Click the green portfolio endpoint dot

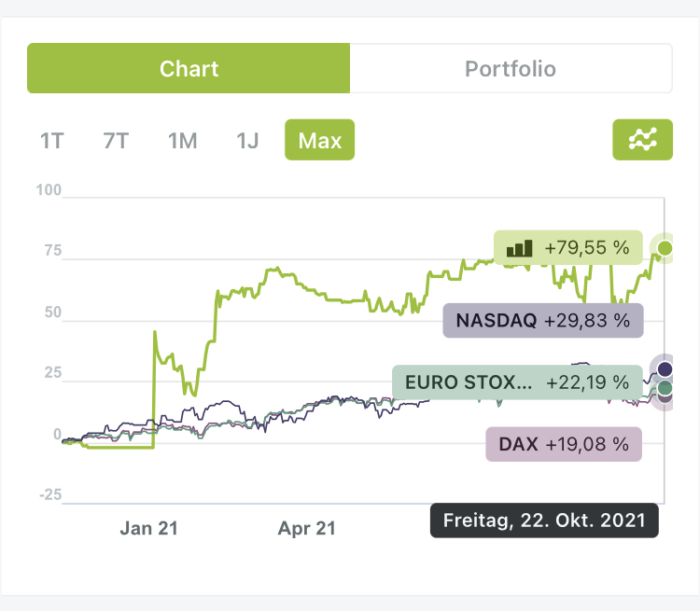[665, 247]
